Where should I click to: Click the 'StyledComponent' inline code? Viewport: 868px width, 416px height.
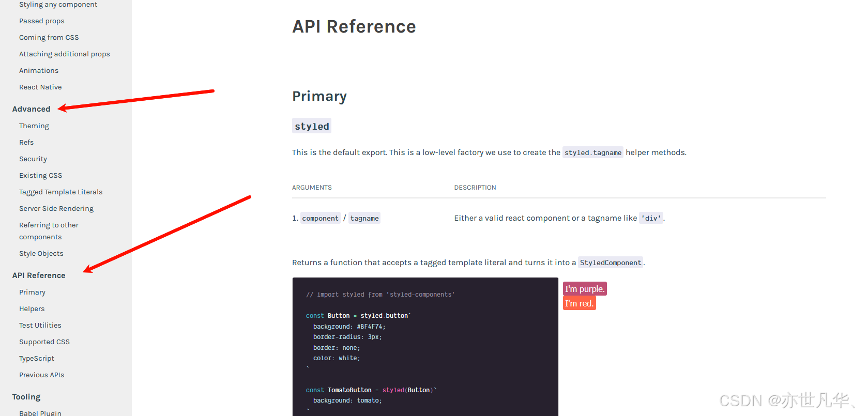pyautogui.click(x=611, y=263)
